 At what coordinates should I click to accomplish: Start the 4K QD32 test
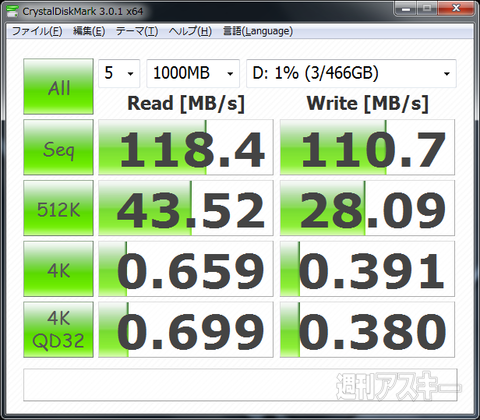[58, 329]
